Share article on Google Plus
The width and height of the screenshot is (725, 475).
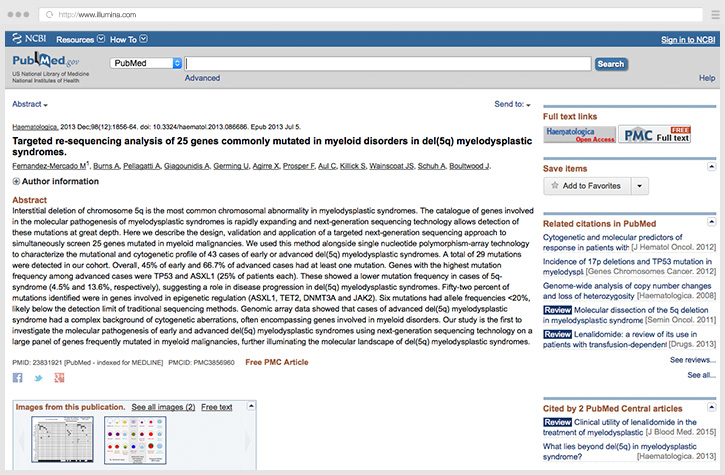click(x=60, y=378)
